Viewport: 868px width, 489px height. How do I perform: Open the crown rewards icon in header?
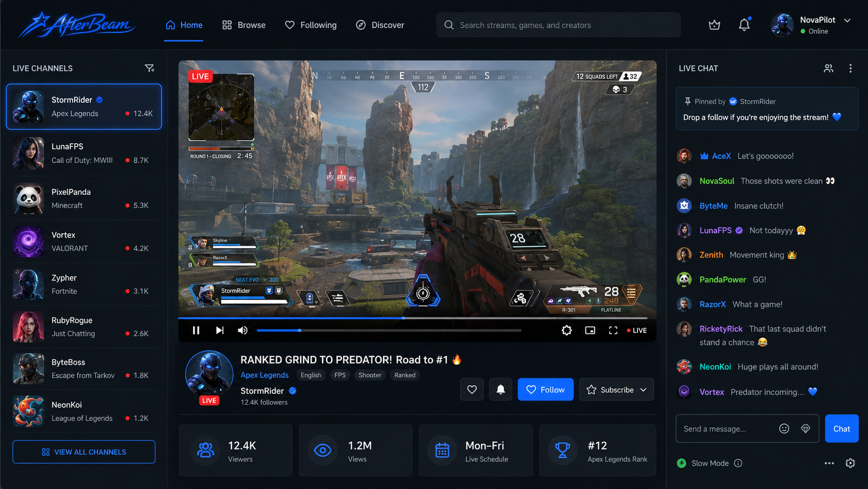[714, 25]
